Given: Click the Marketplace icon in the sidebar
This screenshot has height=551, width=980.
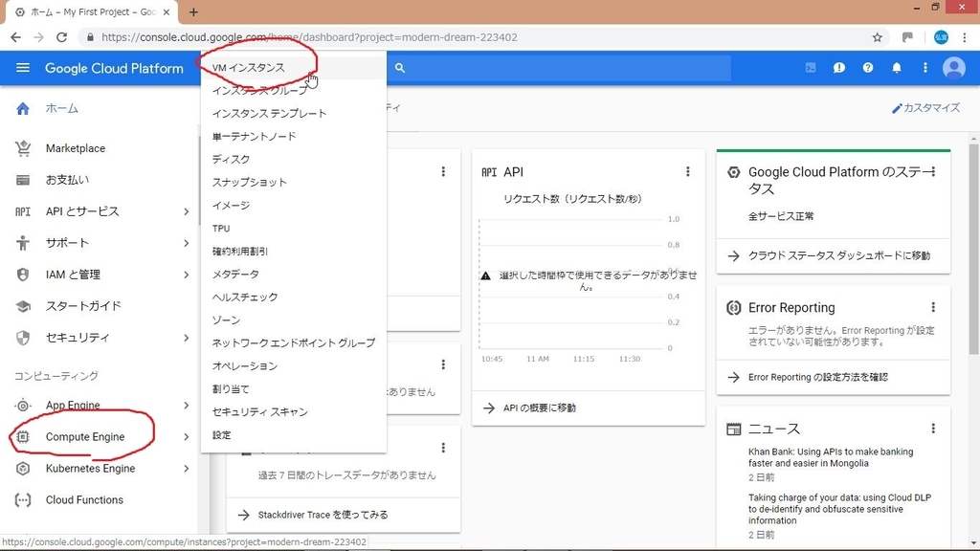Looking at the screenshot, I should tap(21, 148).
